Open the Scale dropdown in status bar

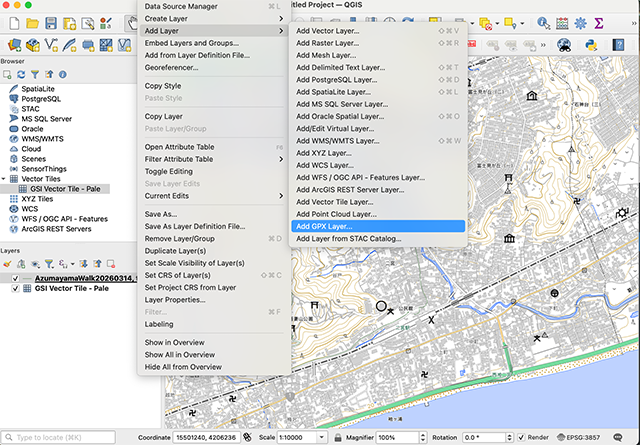click(322, 437)
